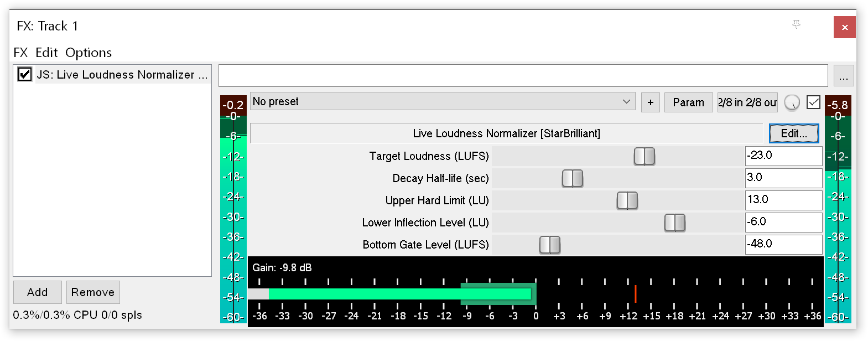
Task: Click the plus button to save preset
Action: point(651,102)
